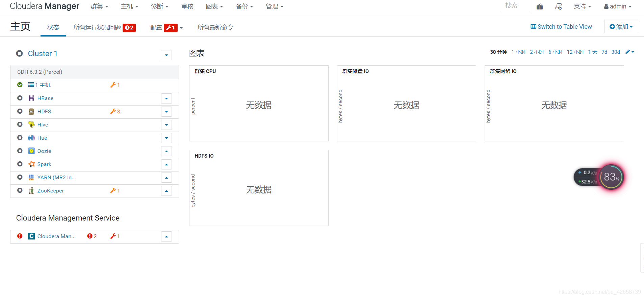
Task: Click the HDFS service icon
Action: tap(31, 111)
